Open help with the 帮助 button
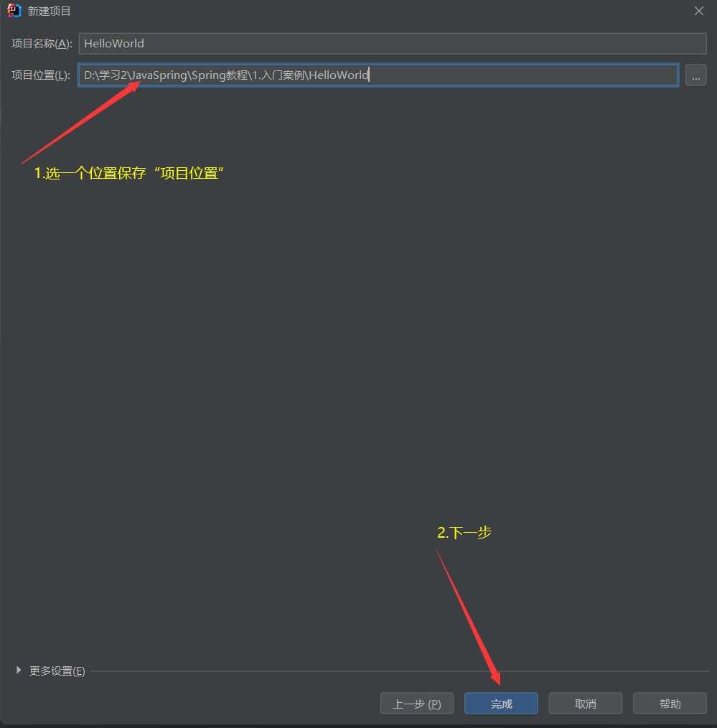This screenshot has width=717, height=728. [x=670, y=704]
